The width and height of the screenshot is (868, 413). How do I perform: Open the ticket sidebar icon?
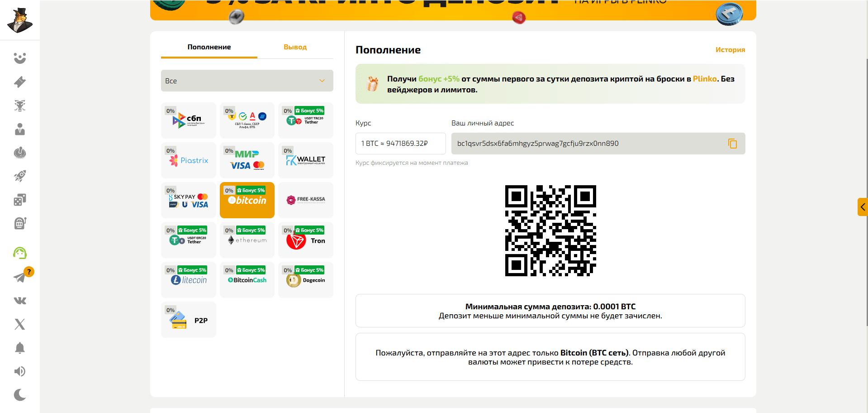[x=20, y=82]
